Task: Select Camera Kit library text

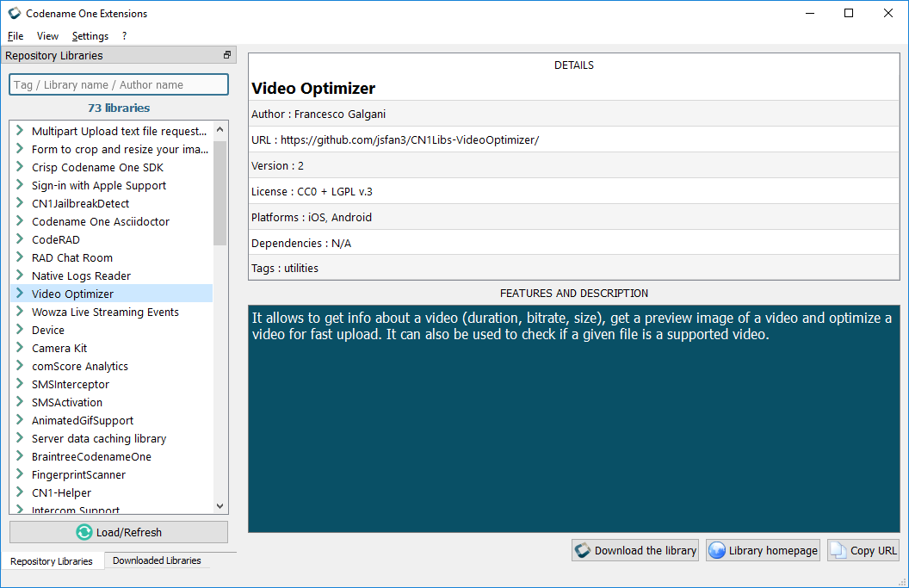Action: [59, 348]
